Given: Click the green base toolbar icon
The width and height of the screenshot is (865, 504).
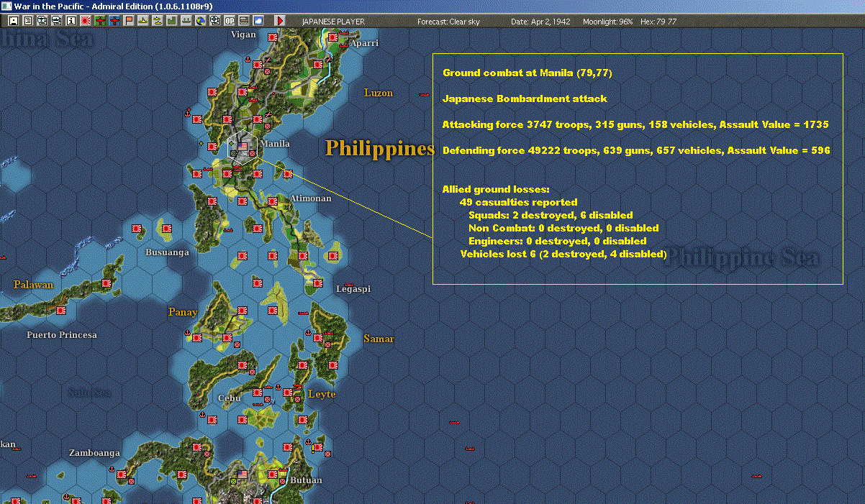Looking at the screenshot, I should coord(172,22).
